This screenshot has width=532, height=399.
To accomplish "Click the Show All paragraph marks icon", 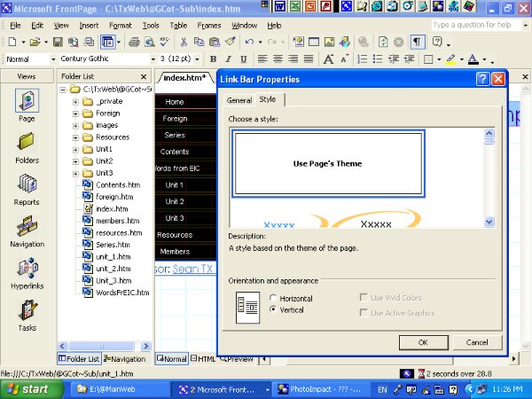I will (x=416, y=42).
